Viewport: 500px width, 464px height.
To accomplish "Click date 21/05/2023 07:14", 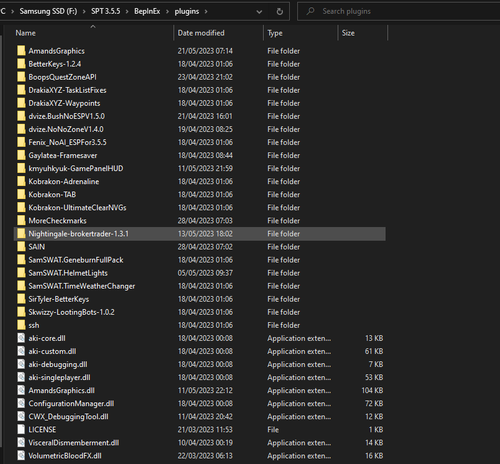I will pos(205,51).
